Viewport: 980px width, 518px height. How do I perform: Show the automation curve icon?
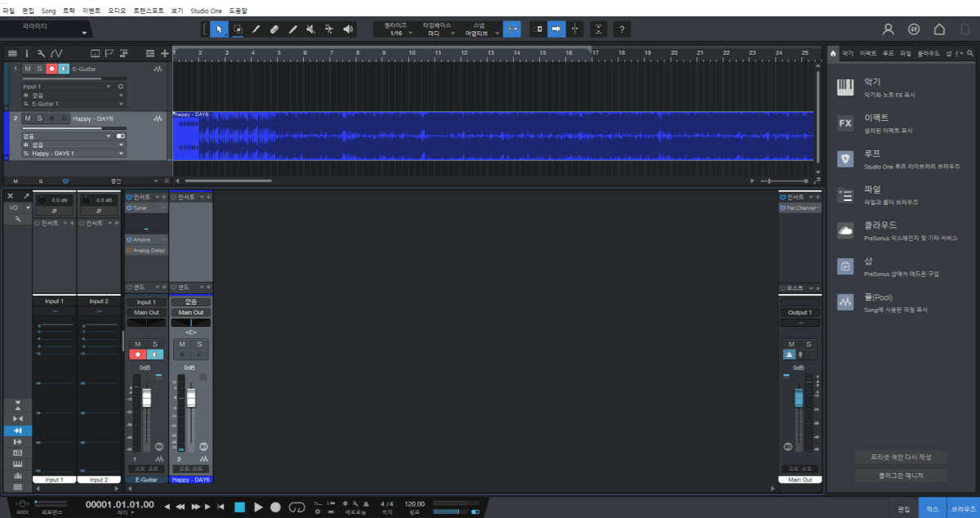coord(56,53)
